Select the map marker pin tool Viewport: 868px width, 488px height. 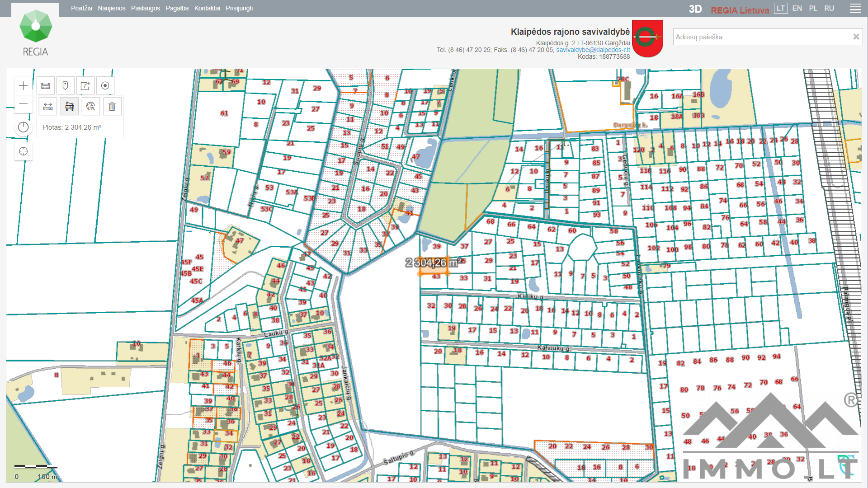coord(65,86)
